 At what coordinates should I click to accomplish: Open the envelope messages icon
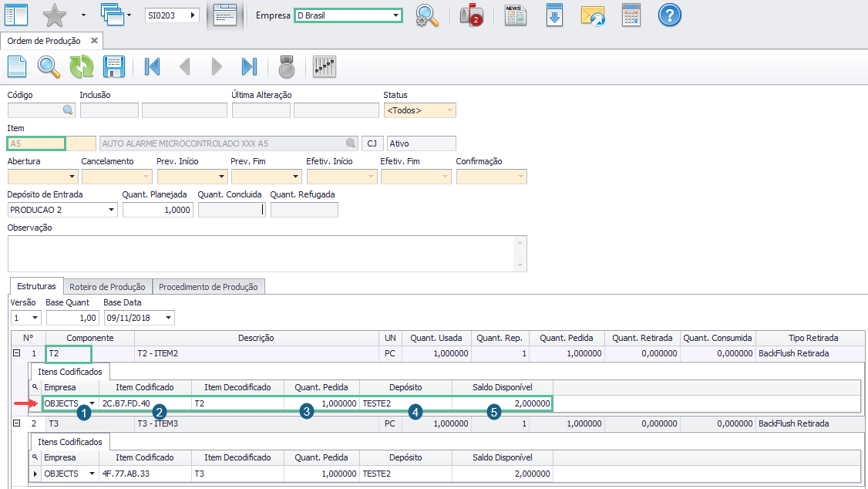pos(592,15)
